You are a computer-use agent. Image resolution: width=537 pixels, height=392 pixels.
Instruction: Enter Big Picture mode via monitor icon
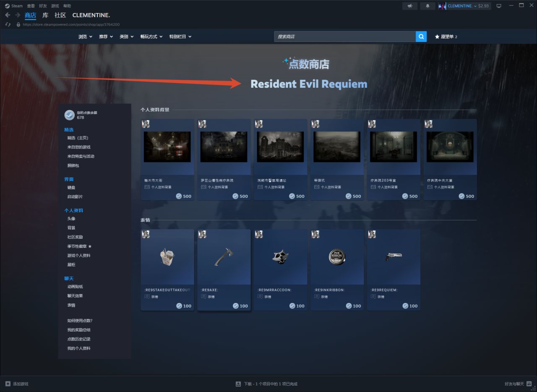[x=499, y=6]
